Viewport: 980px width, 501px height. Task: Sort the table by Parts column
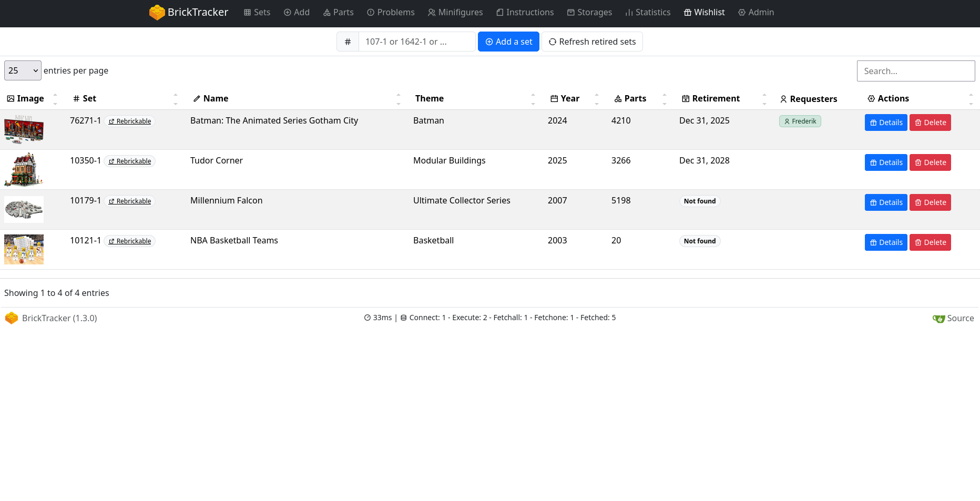coord(635,99)
